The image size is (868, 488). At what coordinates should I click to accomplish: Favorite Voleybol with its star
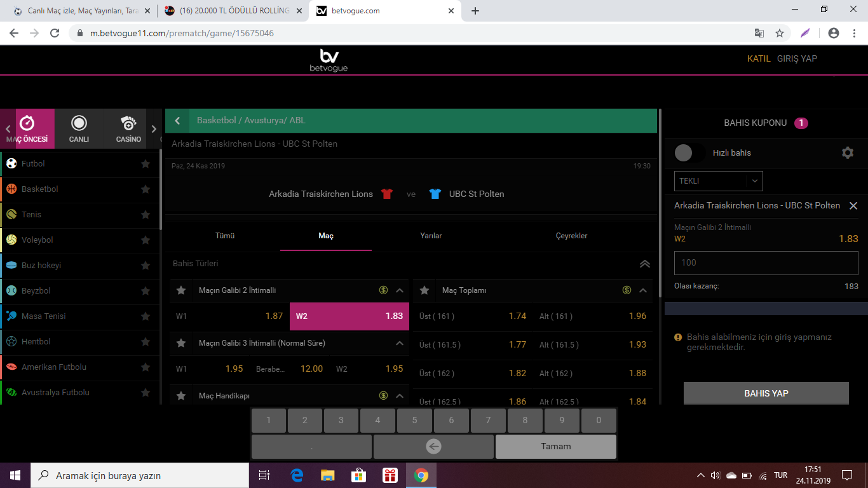tap(146, 240)
